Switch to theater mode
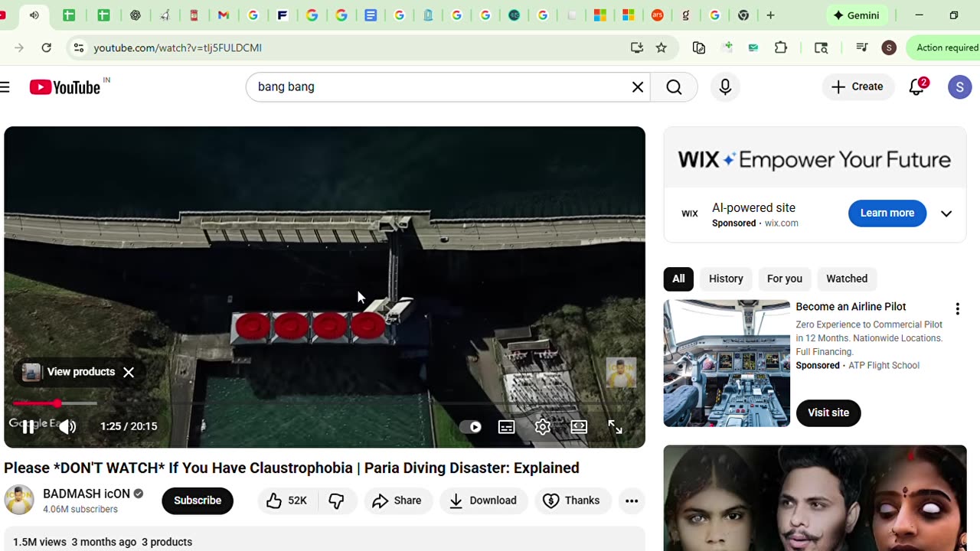Viewport: 980px width, 551px height. (x=579, y=427)
